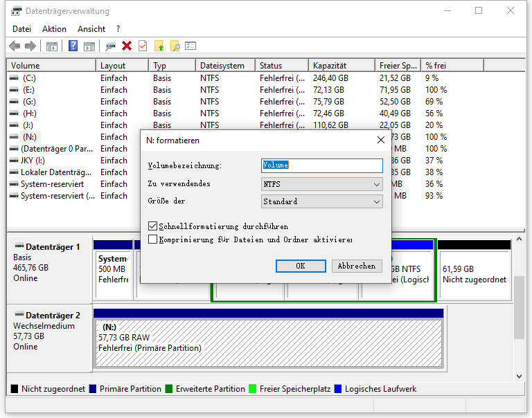Click the red X delete icon

pyautogui.click(x=127, y=46)
